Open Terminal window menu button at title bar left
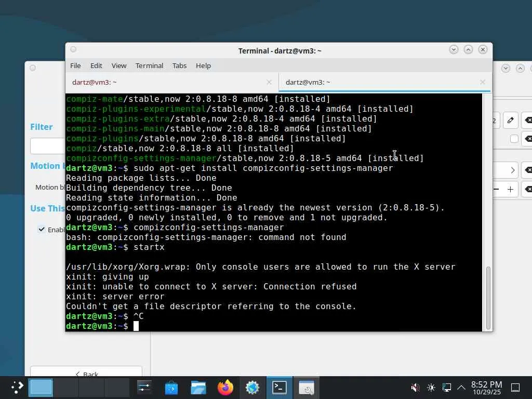Image resolution: width=532 pixels, height=399 pixels. click(73, 49)
